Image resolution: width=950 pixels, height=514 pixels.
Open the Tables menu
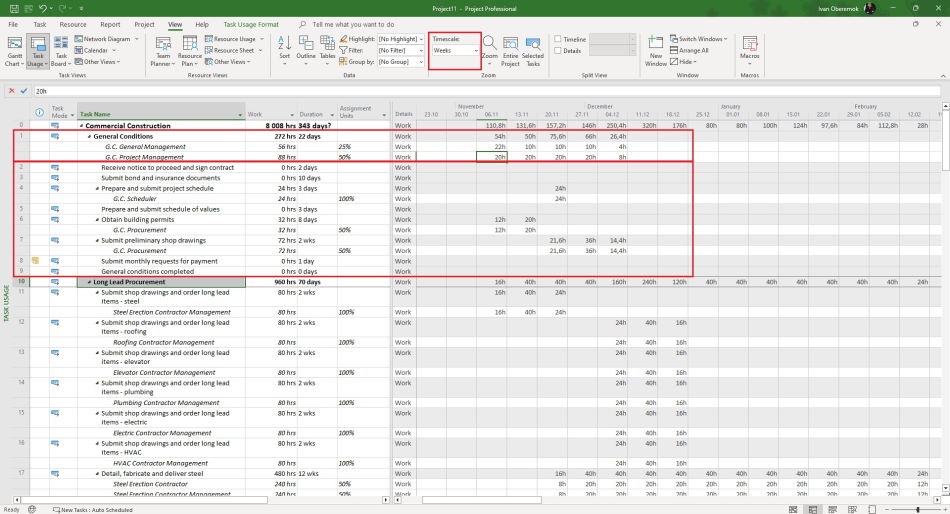pos(327,48)
